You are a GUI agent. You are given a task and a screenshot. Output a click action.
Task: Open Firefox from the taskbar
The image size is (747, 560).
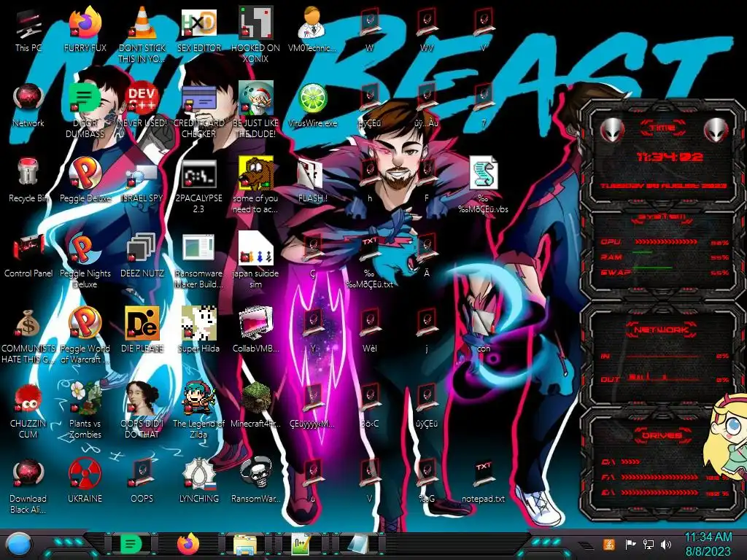click(188, 544)
